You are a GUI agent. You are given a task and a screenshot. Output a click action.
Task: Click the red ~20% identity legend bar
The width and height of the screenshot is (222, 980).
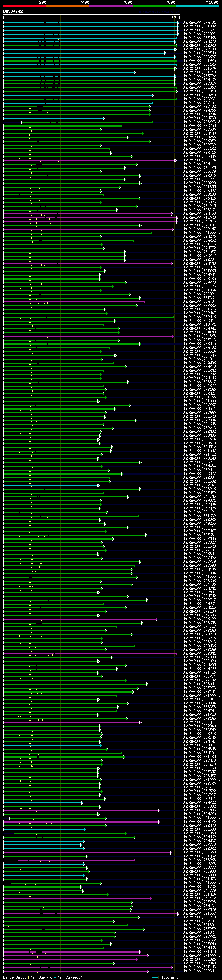pos(25,6)
